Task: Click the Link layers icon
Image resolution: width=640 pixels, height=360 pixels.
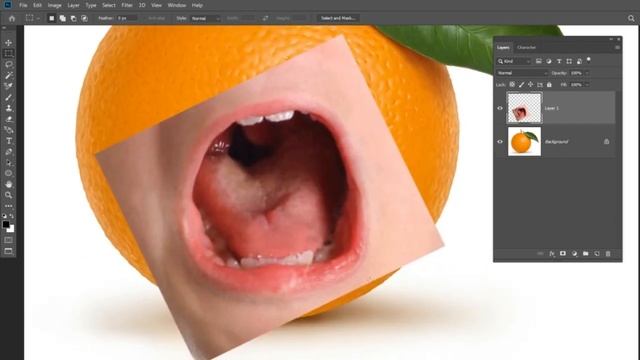Action: pos(540,253)
